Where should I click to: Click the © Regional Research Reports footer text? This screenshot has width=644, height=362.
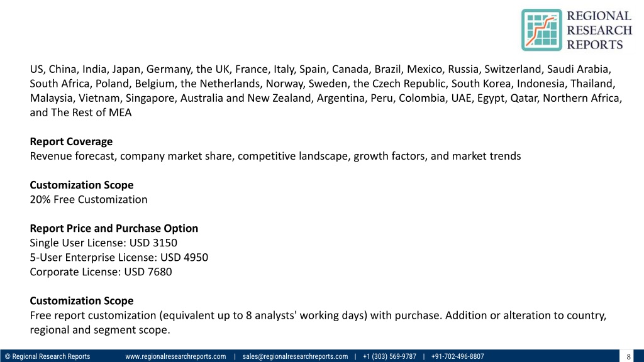click(47, 356)
